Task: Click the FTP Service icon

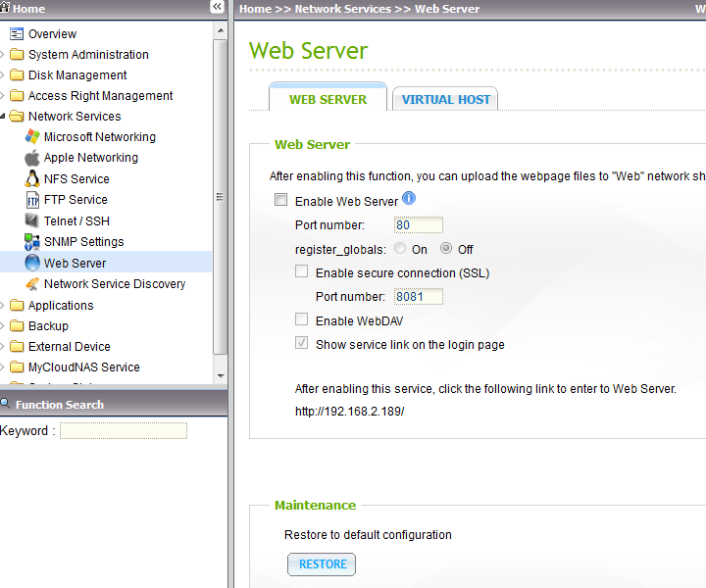Action: [x=32, y=200]
